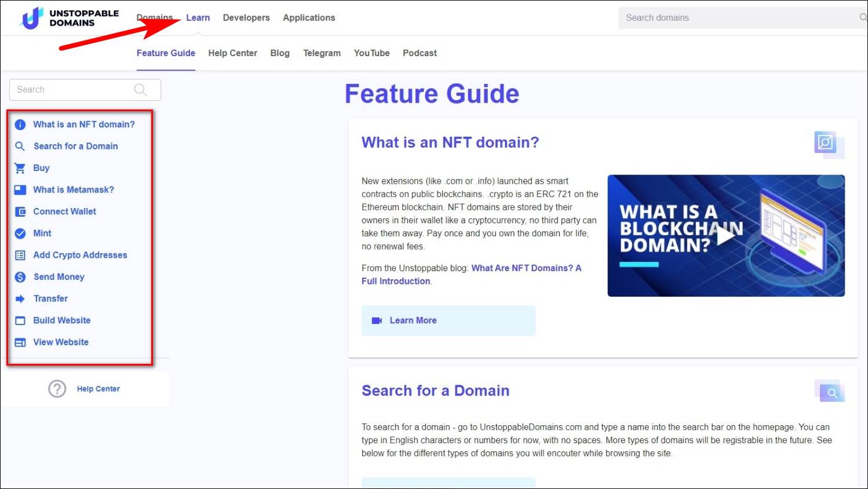Click the window icon beside Build Website
Viewport: 868px width, 489px height.
click(x=20, y=320)
